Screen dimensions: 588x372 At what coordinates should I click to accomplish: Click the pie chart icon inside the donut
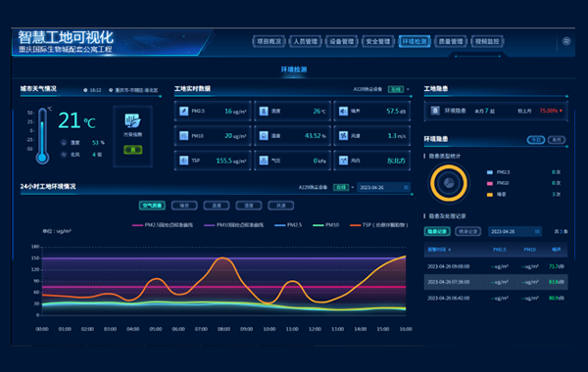click(449, 183)
